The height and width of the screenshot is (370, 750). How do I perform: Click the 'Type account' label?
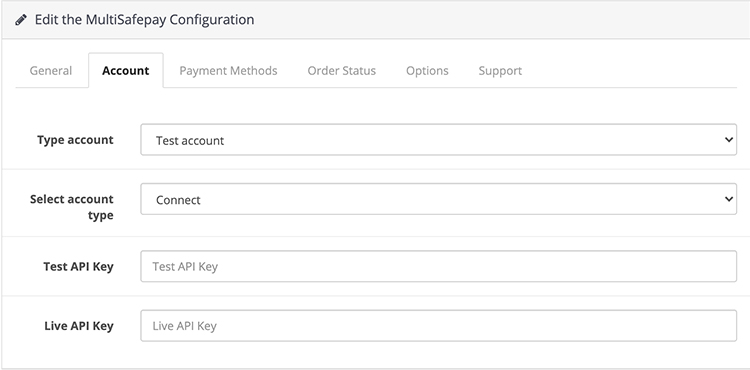(x=75, y=140)
